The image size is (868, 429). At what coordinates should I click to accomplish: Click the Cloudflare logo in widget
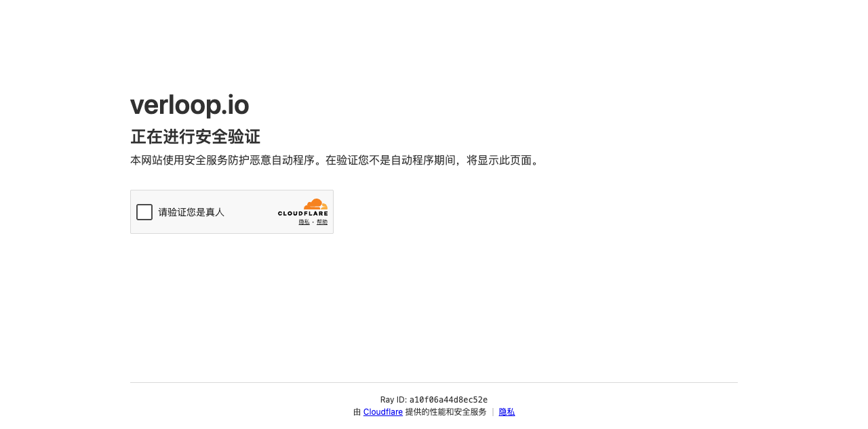(302, 207)
